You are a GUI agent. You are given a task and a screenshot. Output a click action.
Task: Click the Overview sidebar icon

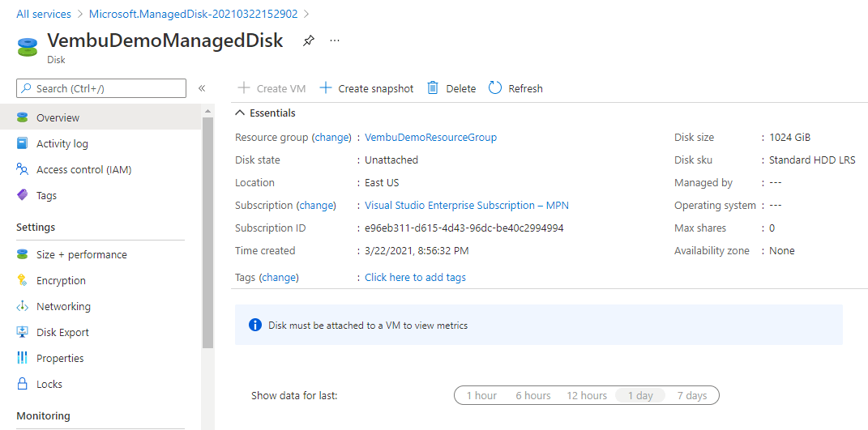tap(22, 117)
